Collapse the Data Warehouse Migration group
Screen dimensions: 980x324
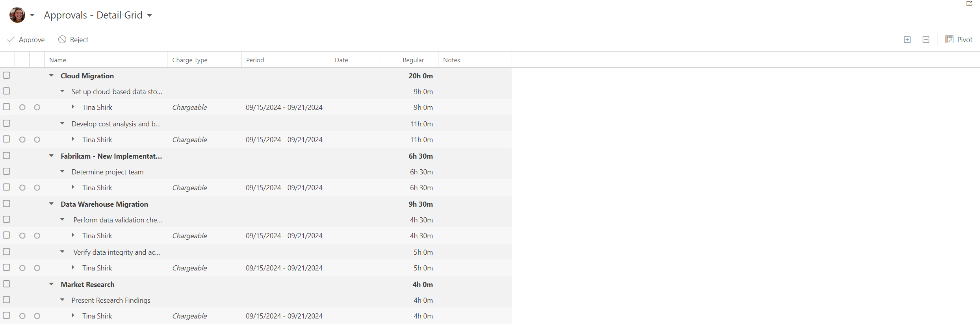point(51,204)
